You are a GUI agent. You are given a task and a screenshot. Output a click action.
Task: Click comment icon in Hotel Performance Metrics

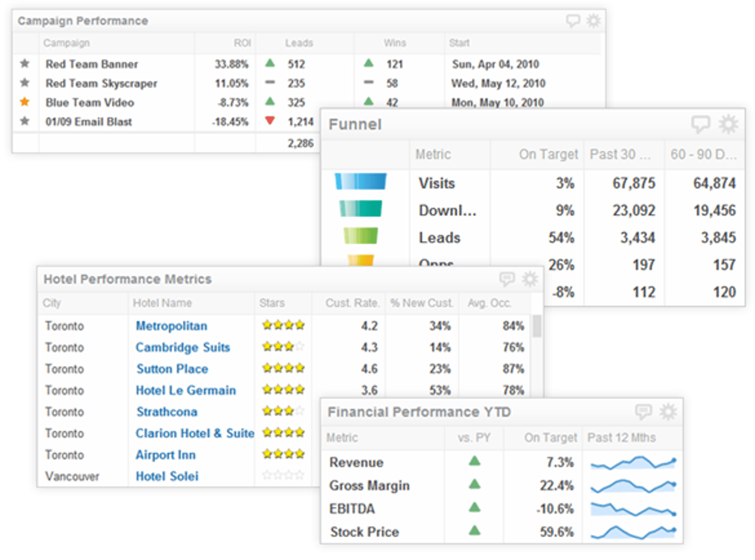507,279
